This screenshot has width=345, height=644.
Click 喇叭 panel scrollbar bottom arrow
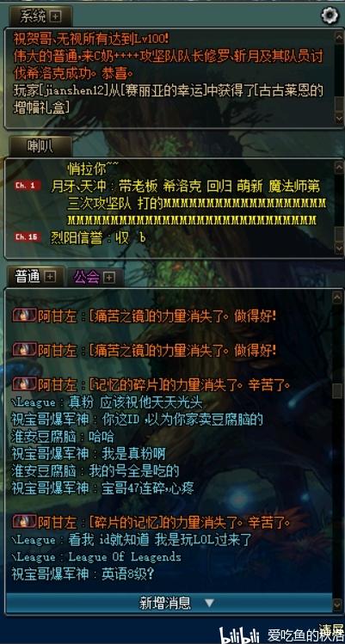coord(339,248)
